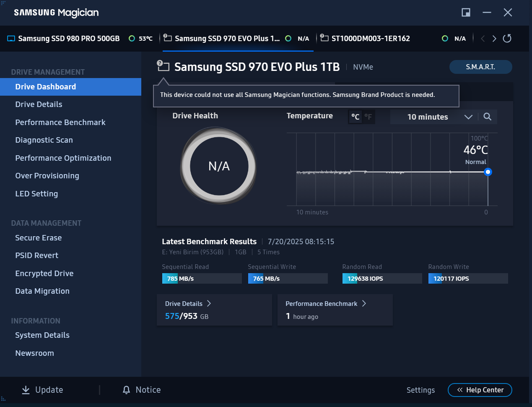Click the Random Write 120117 IOPS bar
The height and width of the screenshot is (407, 532).
[x=468, y=279]
